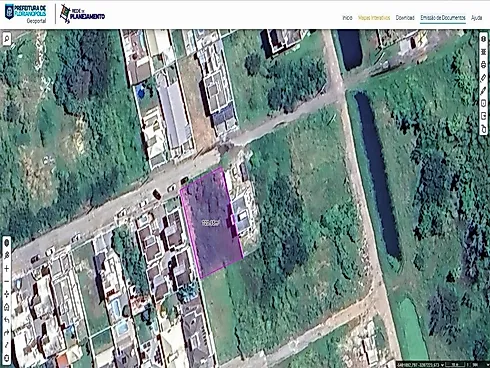Click the document icon below the pencil tool
The image size is (490, 368).
(x=483, y=103)
